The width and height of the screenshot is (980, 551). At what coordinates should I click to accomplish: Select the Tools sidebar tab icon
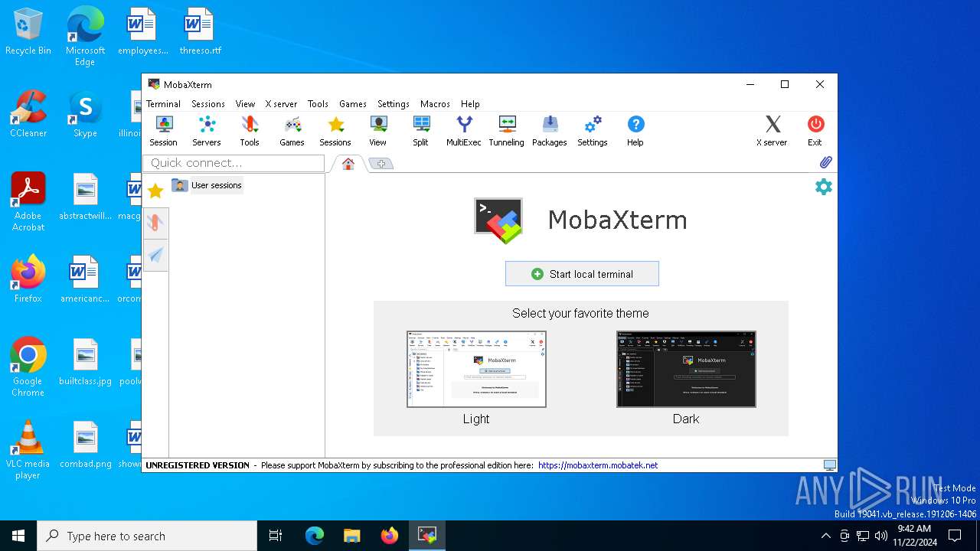(155, 223)
